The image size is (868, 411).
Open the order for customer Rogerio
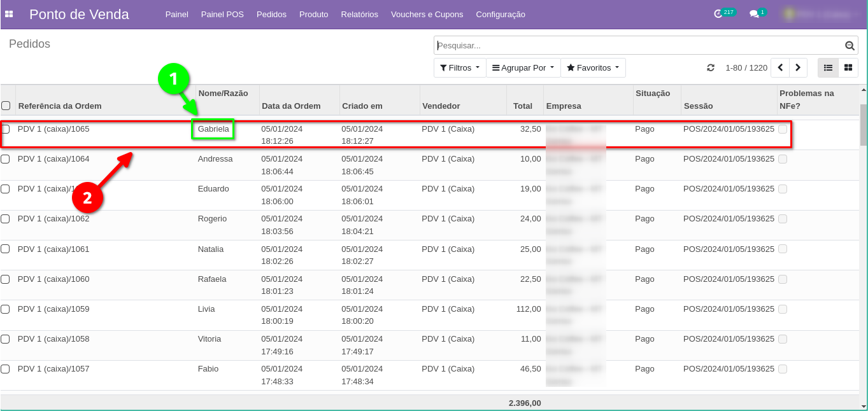click(212, 219)
